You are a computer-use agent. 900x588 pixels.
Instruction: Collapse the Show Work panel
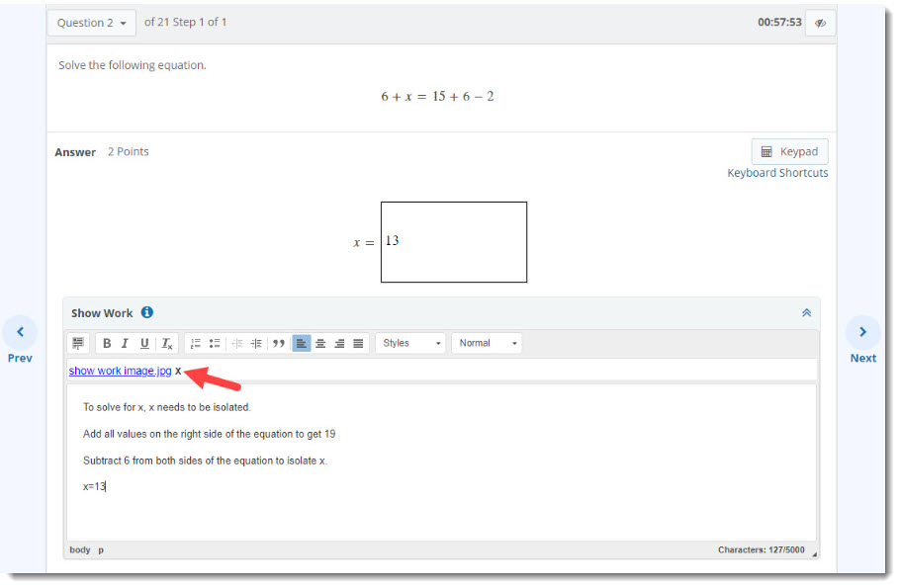(x=806, y=313)
